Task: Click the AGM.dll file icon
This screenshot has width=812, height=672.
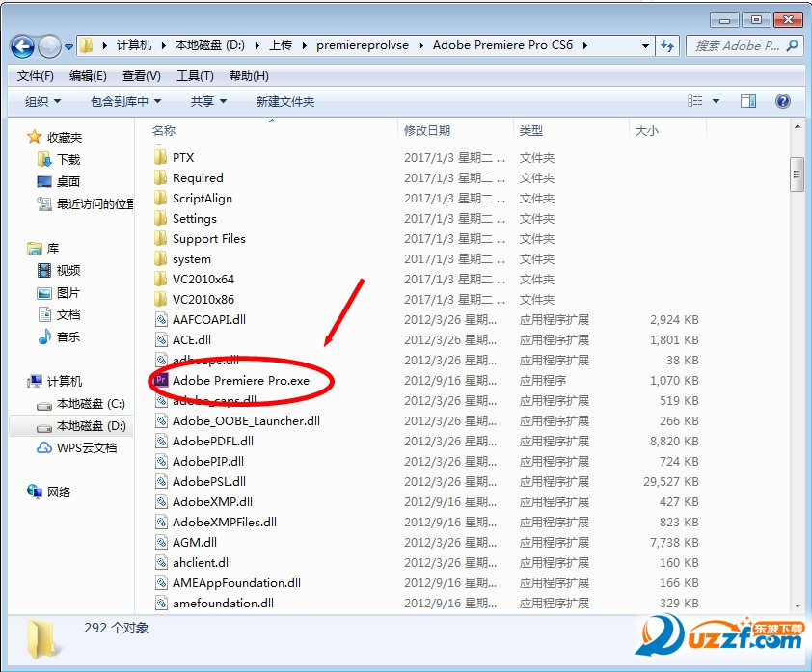Action: click(x=162, y=542)
